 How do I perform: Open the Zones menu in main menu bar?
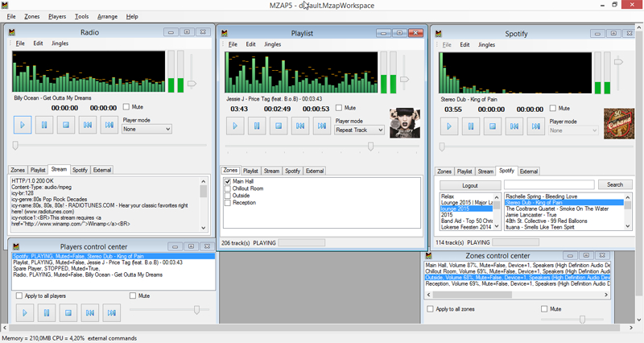point(31,16)
